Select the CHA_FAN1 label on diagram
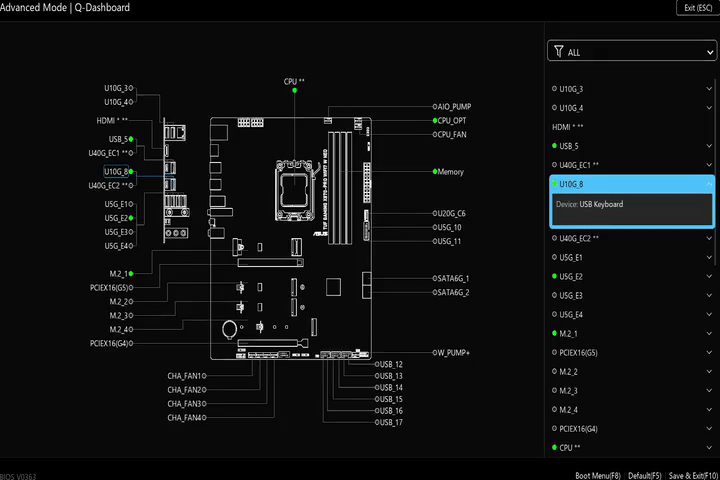The height and width of the screenshot is (480, 720). 185,376
